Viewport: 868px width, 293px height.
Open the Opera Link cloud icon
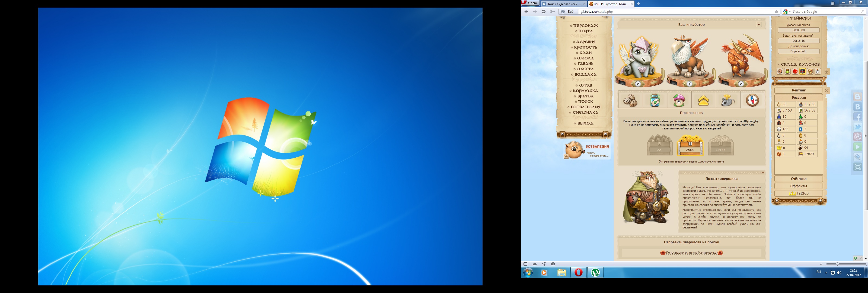click(534, 264)
